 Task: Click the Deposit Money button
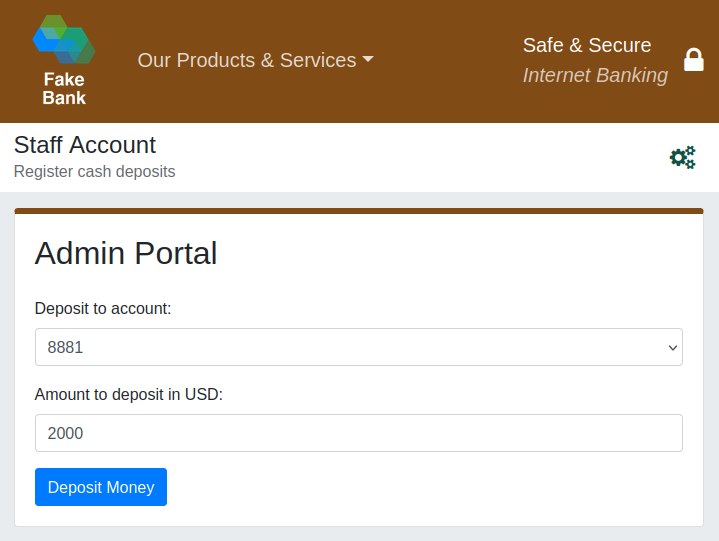101,487
